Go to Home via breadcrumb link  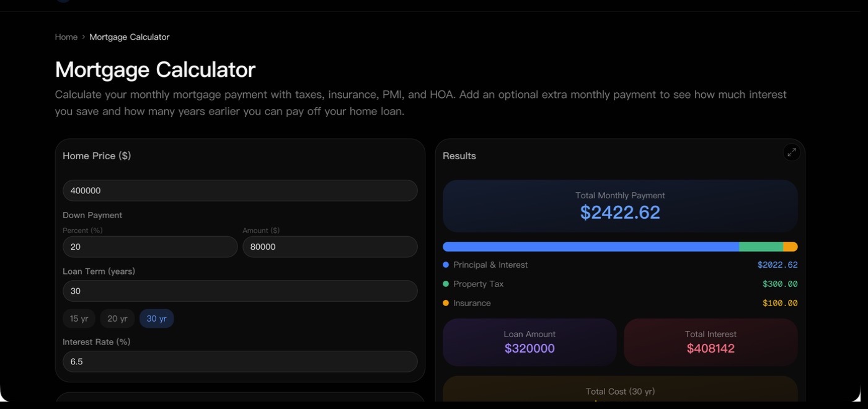66,37
